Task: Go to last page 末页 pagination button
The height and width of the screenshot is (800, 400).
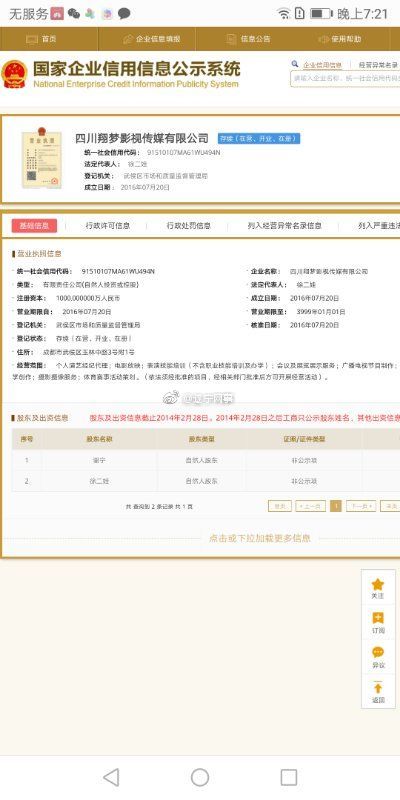Action: (x=390, y=506)
